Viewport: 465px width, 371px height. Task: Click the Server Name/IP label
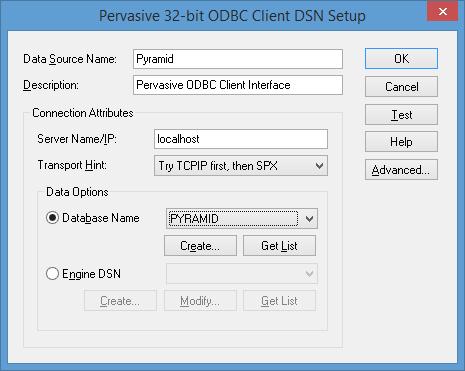77,139
